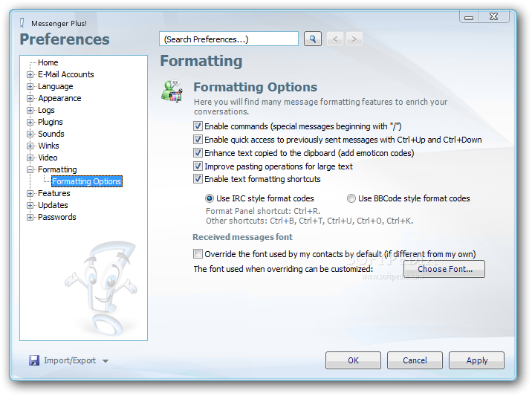Toggle Enhance text copied to clipboard
Screen dimensions: 532x396
[198, 153]
